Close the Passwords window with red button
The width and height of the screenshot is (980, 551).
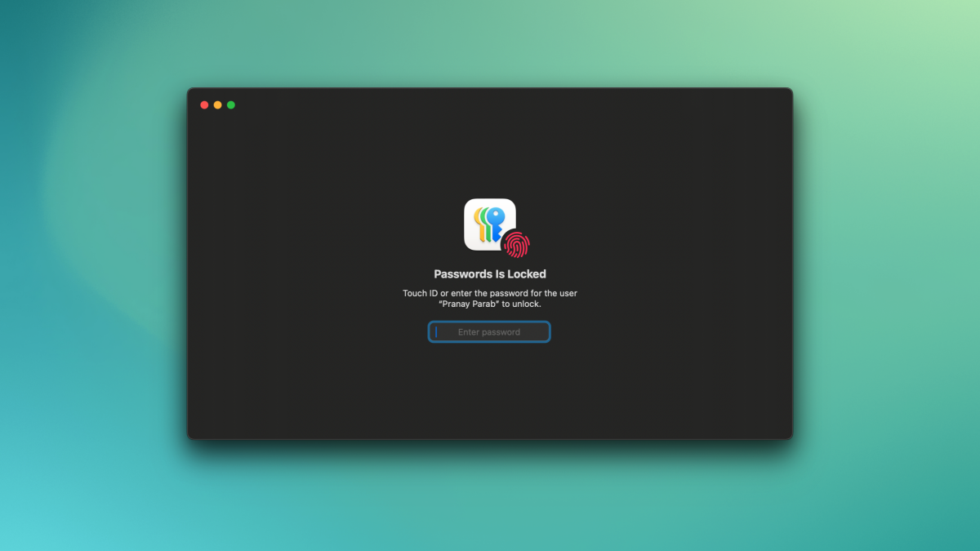(x=204, y=104)
